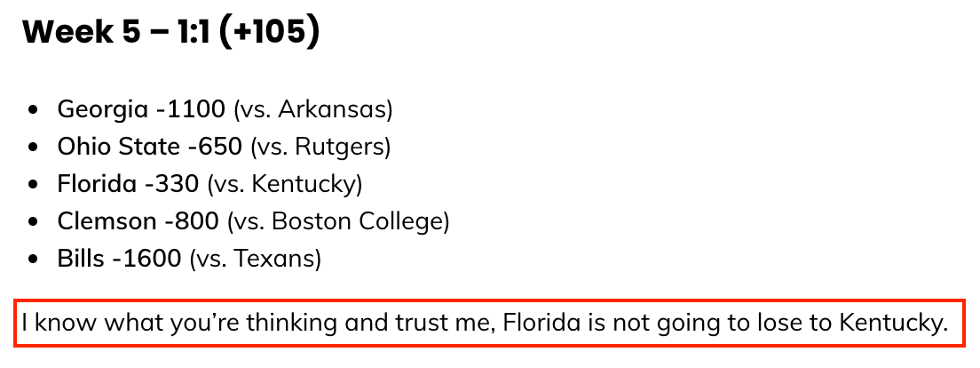Click the words "trust me" in the paragraph
Image resolution: width=980 pixels, height=368 pixels.
[447, 324]
